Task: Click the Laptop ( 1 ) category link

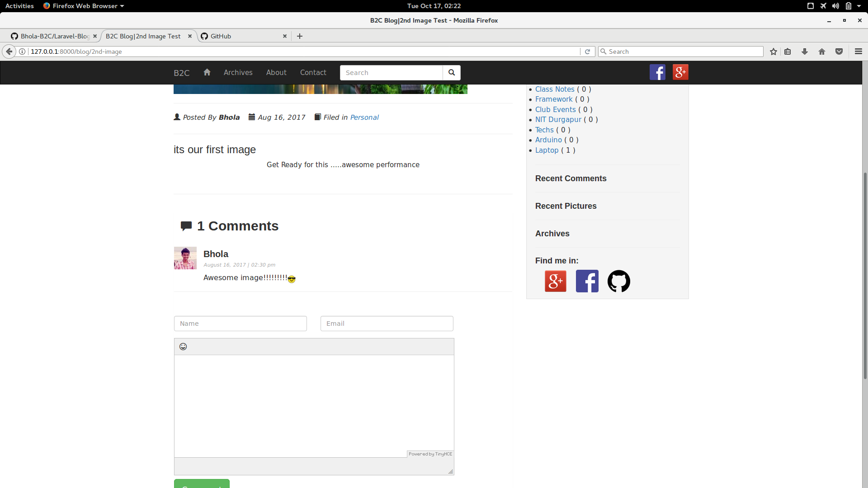Action: [x=547, y=150]
